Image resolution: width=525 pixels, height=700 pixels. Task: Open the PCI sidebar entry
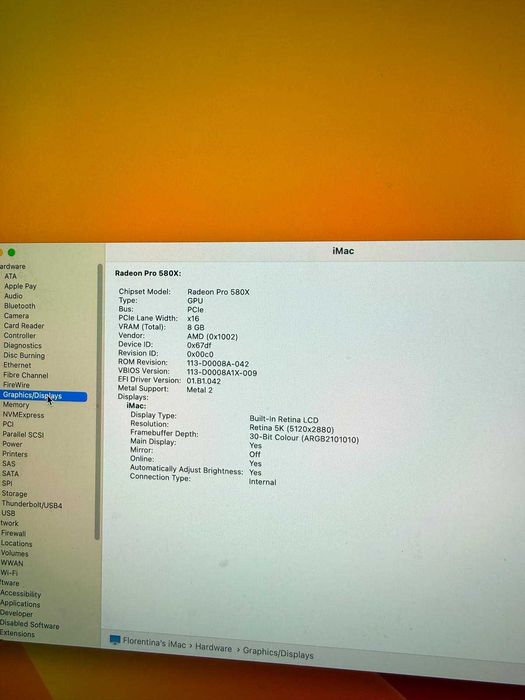8,424
